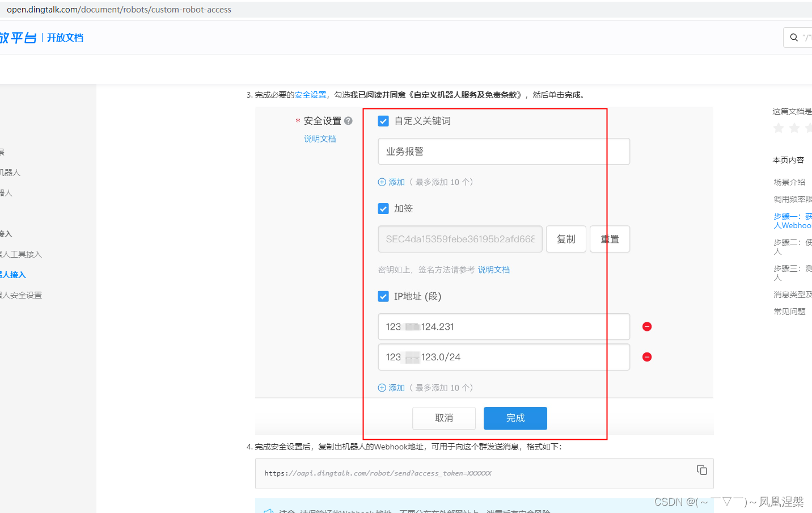Image resolution: width=812 pixels, height=513 pixels.
Task: Click the IP field with 124.231
Action: [504, 327]
